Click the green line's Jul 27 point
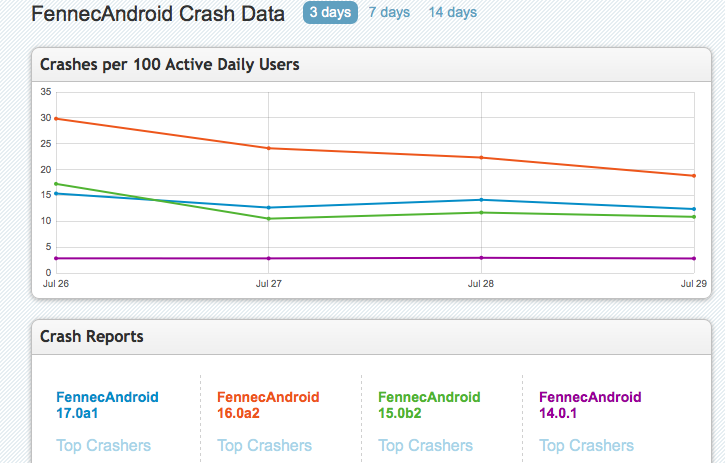The width and height of the screenshot is (725, 463). click(268, 219)
